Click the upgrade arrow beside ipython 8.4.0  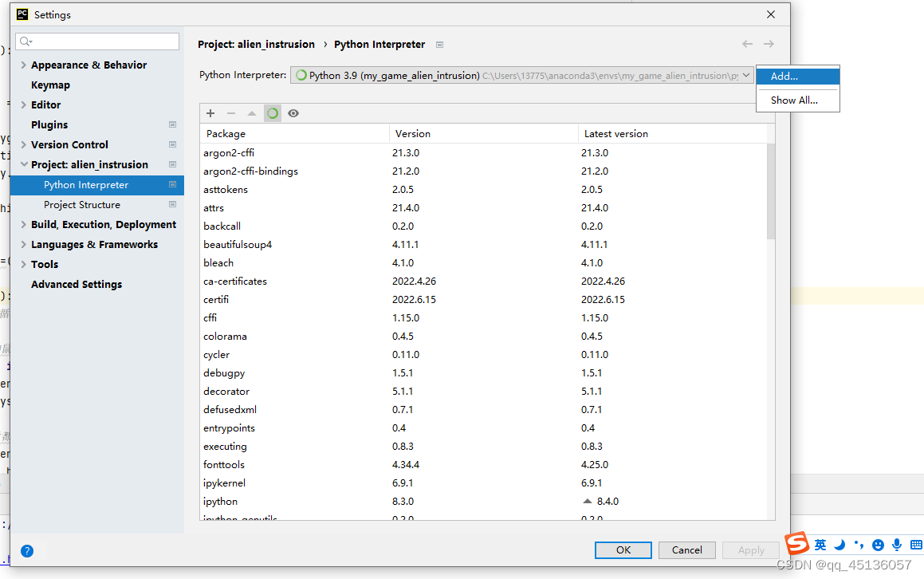click(586, 501)
